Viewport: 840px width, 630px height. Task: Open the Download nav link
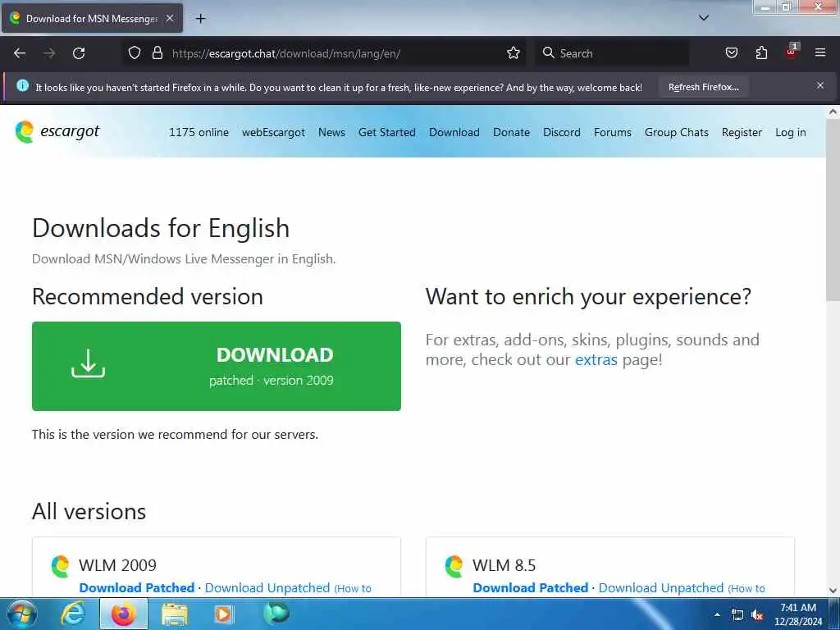pos(454,132)
